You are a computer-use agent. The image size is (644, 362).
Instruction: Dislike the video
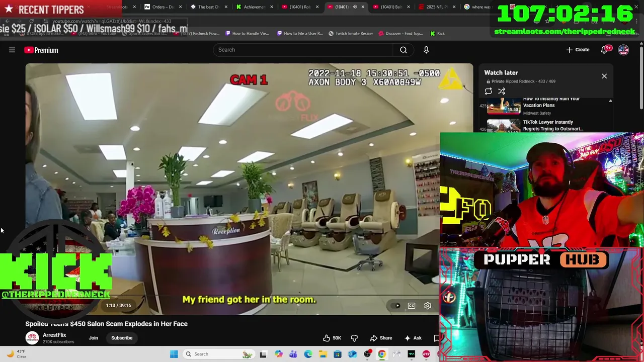(354, 338)
